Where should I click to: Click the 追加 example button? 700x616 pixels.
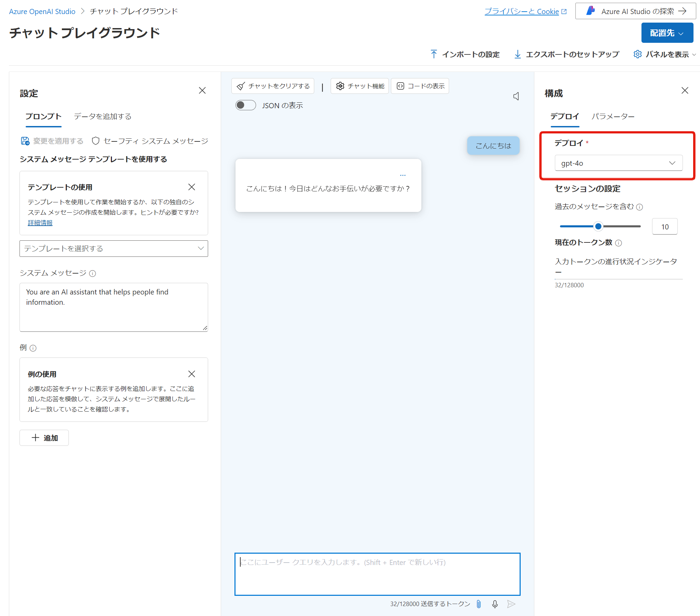pos(44,438)
